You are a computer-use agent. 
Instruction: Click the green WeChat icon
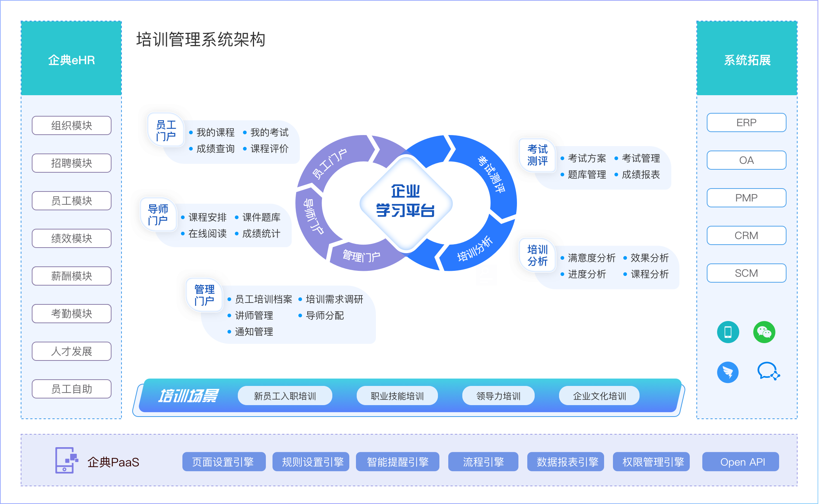pyautogui.click(x=764, y=332)
